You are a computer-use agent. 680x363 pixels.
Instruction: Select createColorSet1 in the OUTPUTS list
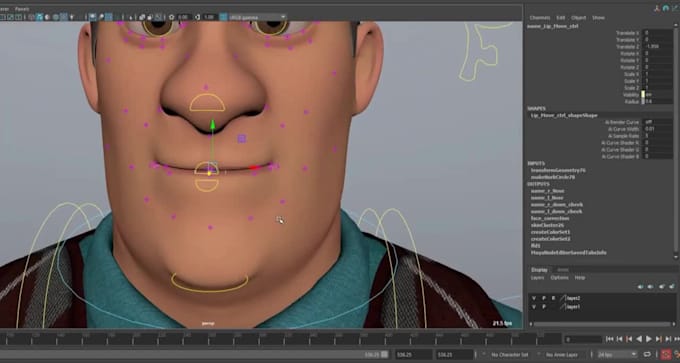tap(551, 232)
